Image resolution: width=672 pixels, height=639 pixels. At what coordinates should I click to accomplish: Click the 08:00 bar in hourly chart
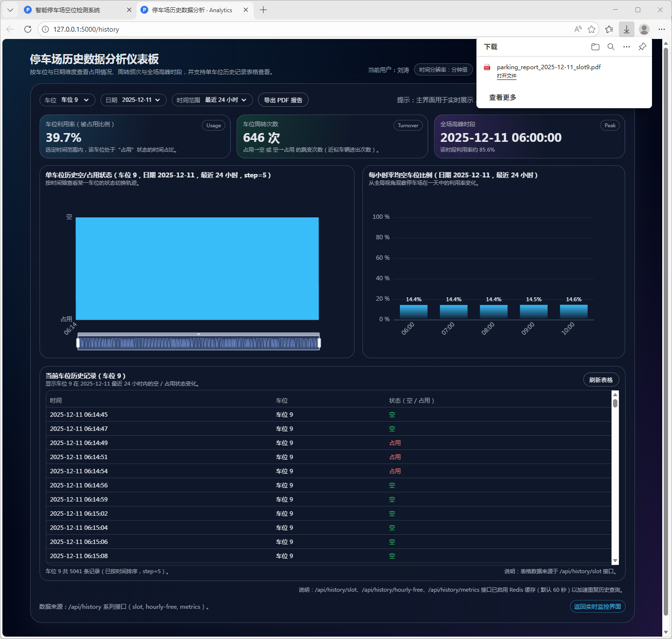[494, 312]
